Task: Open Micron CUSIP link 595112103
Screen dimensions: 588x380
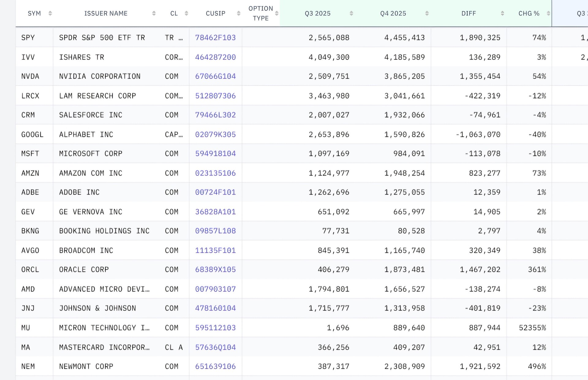Action: 215,328
